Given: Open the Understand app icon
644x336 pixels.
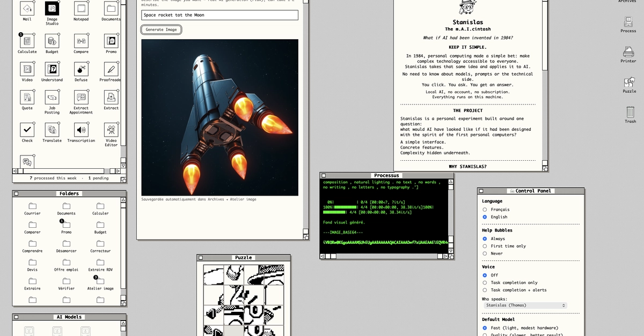Looking at the screenshot, I should coord(52,69).
